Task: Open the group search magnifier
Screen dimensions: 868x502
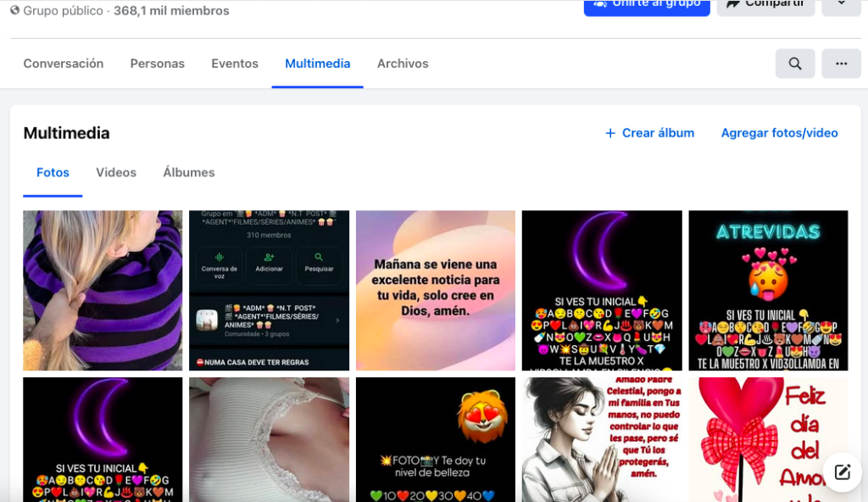Action: coord(795,64)
